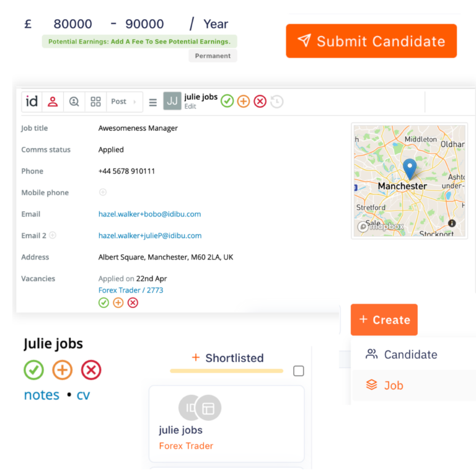Viewport: 476px width, 476px height.
Task: Click the JJ avatar thumbnail
Action: 172,101
